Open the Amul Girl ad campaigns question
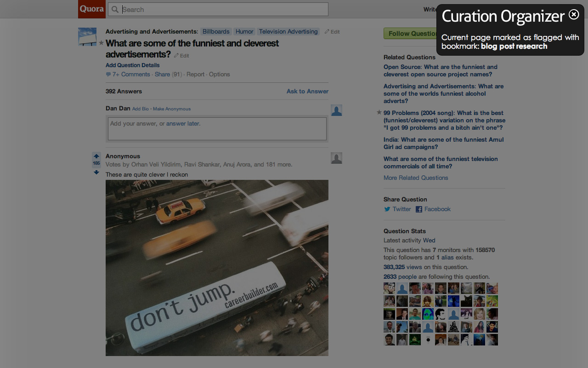Viewport: 588px width, 368px height. pos(443,143)
